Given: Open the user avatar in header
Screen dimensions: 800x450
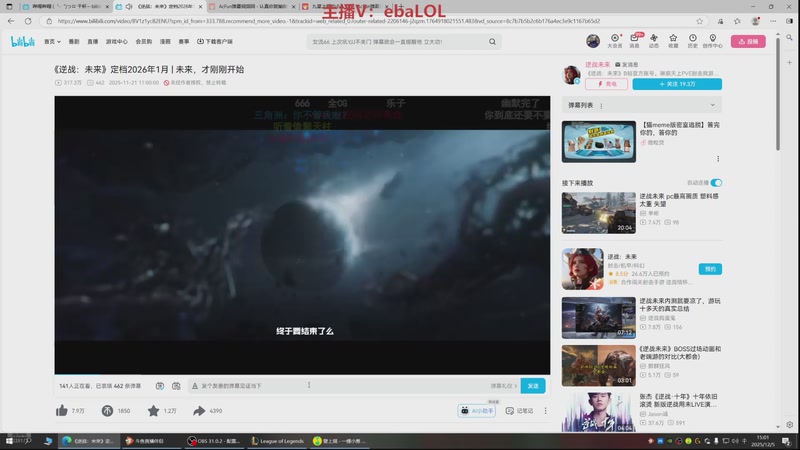Looking at the screenshot, I should [593, 41].
